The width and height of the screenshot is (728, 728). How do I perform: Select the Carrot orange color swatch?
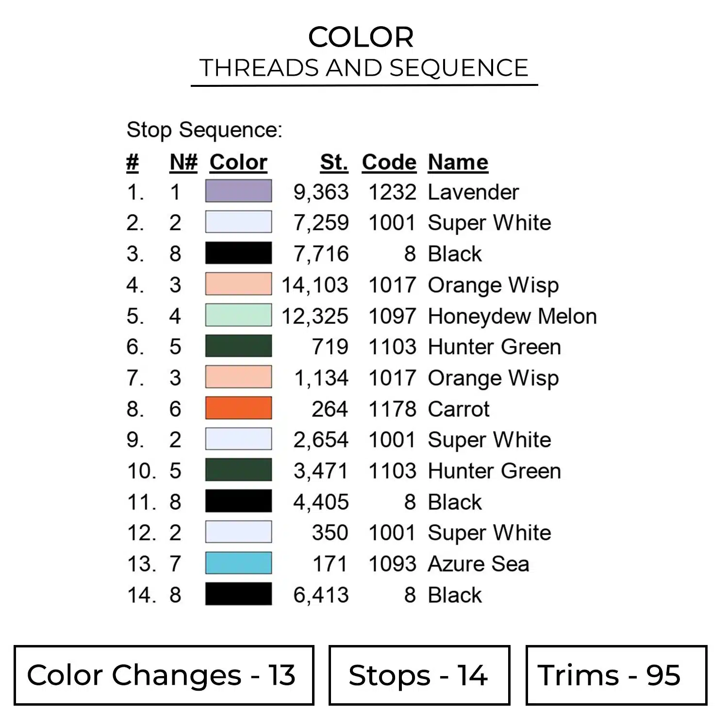238,408
